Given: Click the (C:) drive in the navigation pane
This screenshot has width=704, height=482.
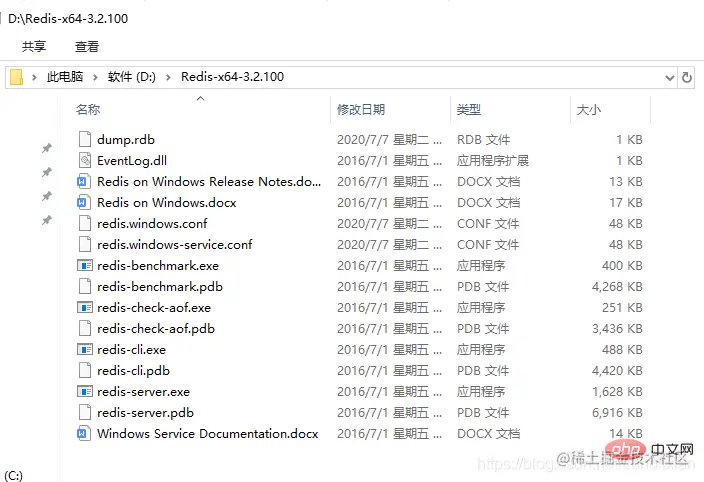Looking at the screenshot, I should coord(13,475).
